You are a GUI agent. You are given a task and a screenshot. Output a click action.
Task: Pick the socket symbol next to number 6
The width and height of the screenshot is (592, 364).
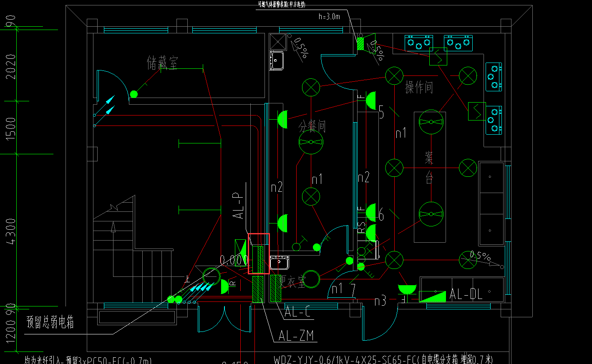click(370, 213)
